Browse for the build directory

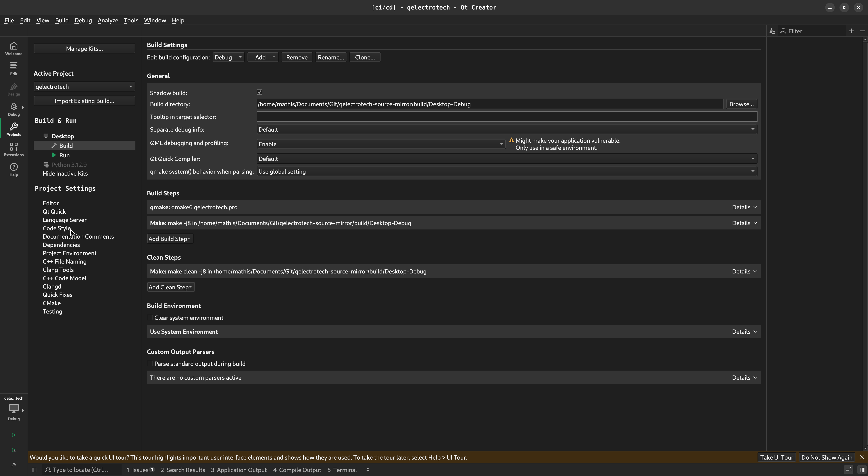741,104
